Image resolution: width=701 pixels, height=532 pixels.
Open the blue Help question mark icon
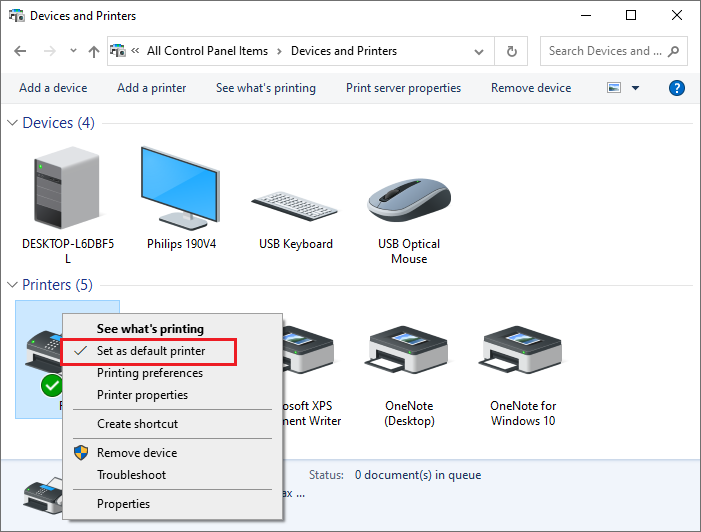(x=676, y=88)
